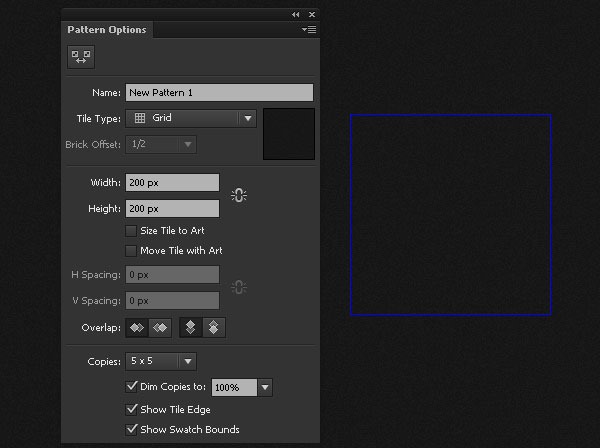The width and height of the screenshot is (600, 448).
Task: Select Top in Front overlap option
Action: [191, 327]
